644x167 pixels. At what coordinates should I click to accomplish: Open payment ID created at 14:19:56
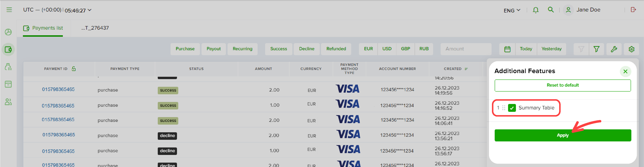(58, 90)
